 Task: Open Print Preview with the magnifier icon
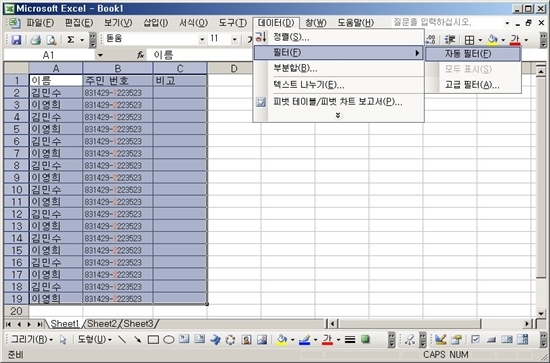51,40
